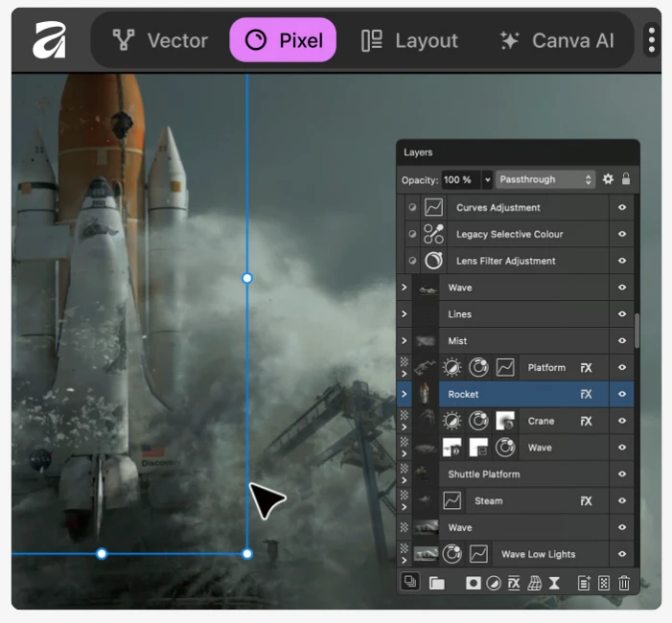672x623 pixels.
Task: Hide the Lens Filter Adjustment layer
Action: (622, 261)
